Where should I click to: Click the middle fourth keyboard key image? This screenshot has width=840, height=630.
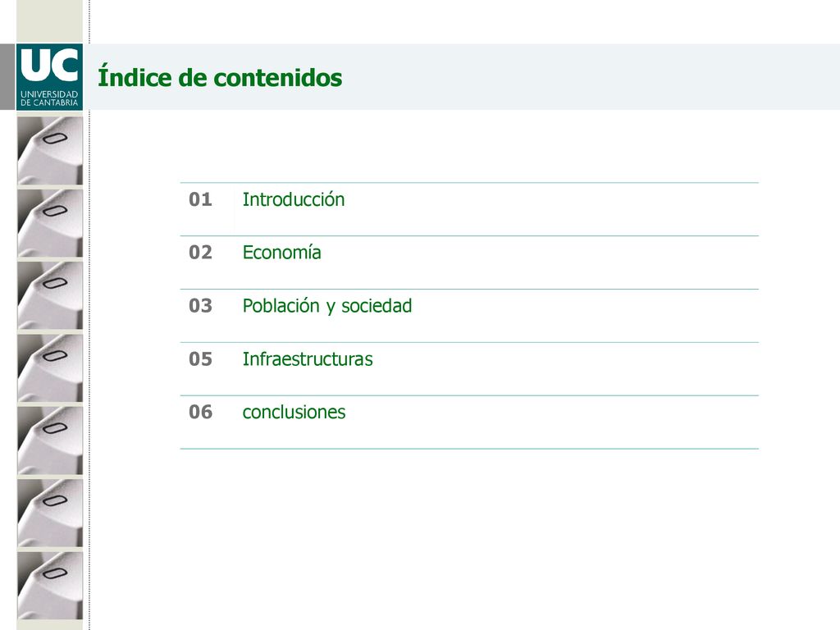pyautogui.click(x=50, y=368)
